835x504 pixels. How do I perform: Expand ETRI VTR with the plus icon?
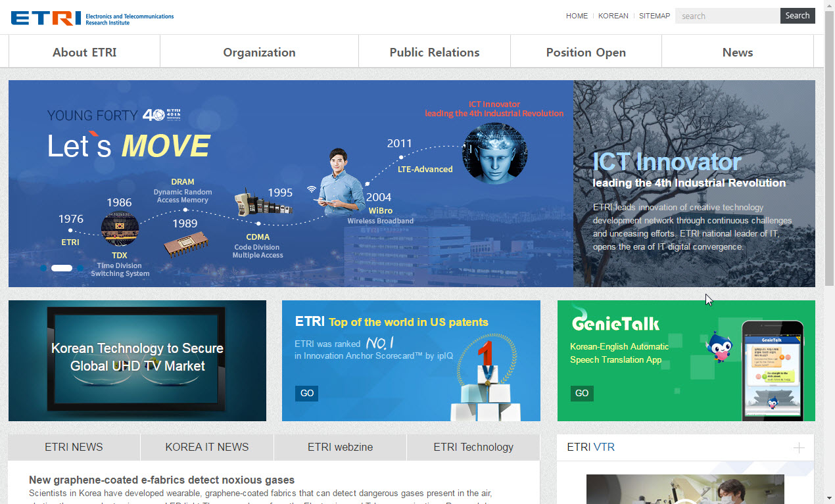798,448
